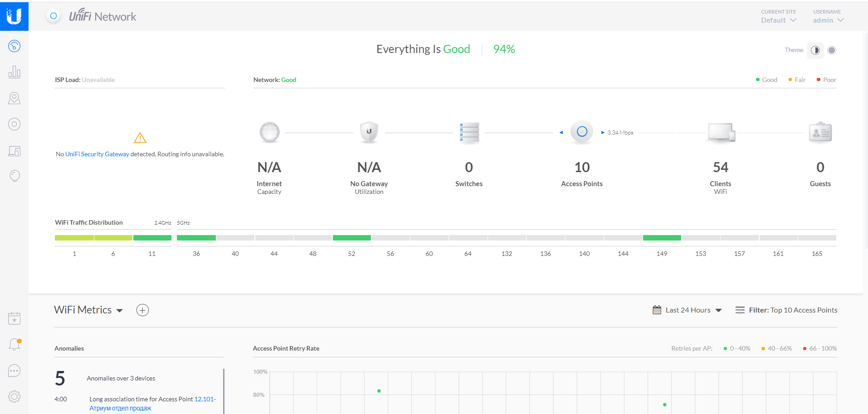Select the 5GHz channel 52 bar
Screen dimensions: 868x414
(352, 238)
